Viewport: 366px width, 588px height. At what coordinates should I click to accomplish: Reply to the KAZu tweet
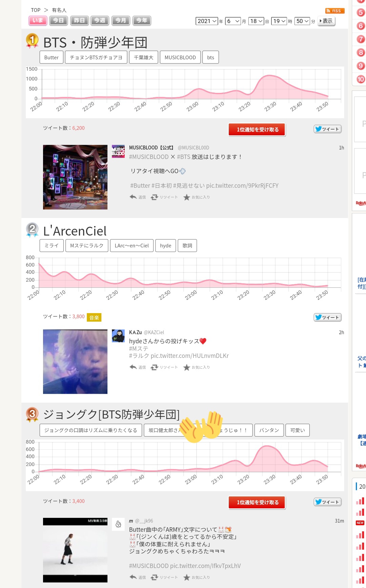coord(138,367)
